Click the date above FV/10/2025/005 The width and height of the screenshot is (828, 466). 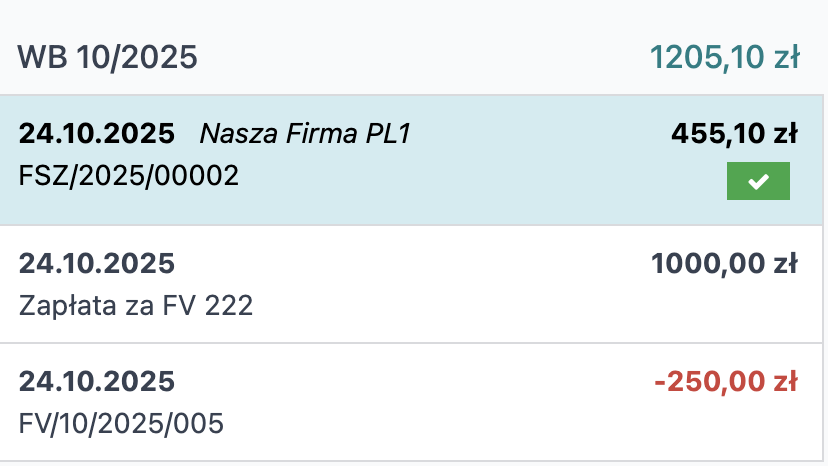[97, 381]
